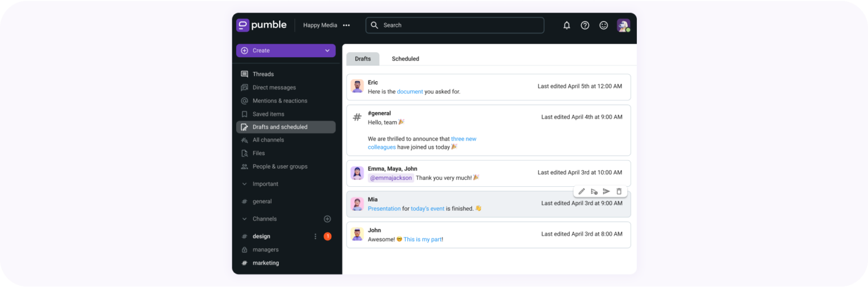This screenshot has width=868, height=287.
Task: Send the draft with the paper plane icon
Action: point(606,191)
